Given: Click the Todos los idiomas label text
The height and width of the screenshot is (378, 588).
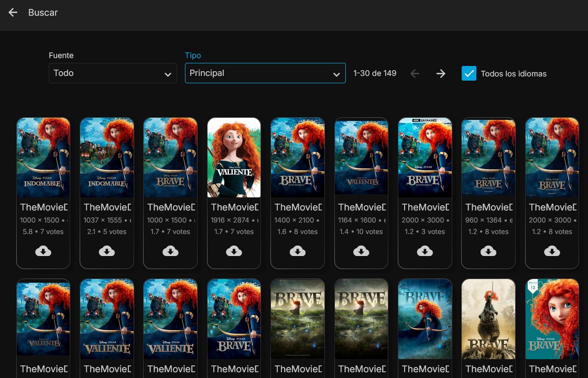Looking at the screenshot, I should pyautogui.click(x=513, y=74).
